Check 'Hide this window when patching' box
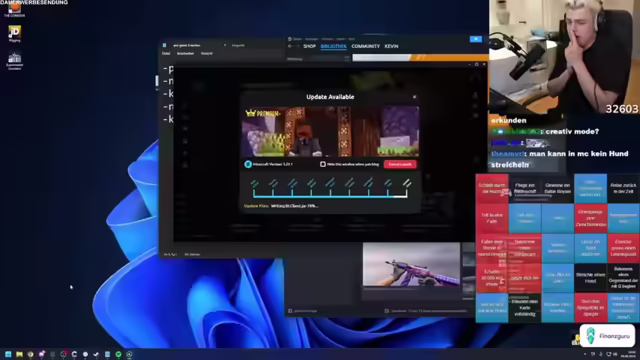The image size is (640, 360). pos(323,164)
